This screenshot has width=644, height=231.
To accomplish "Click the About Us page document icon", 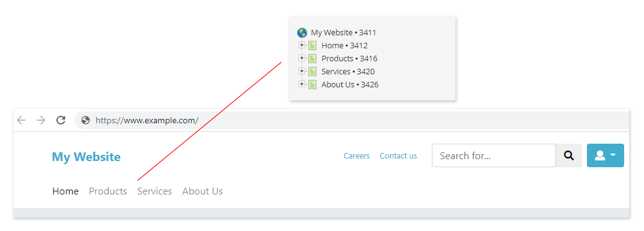I will pyautogui.click(x=313, y=84).
